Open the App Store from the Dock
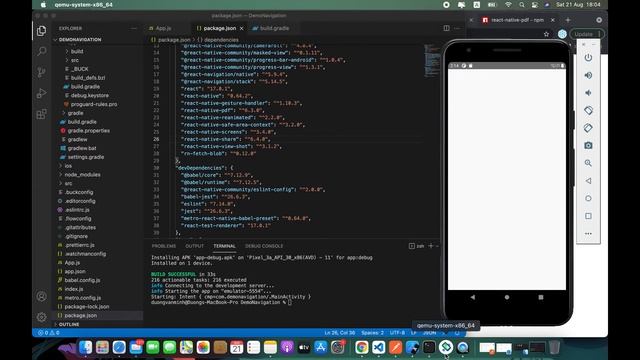The height and width of the screenshot is (360, 640). [x=321, y=347]
